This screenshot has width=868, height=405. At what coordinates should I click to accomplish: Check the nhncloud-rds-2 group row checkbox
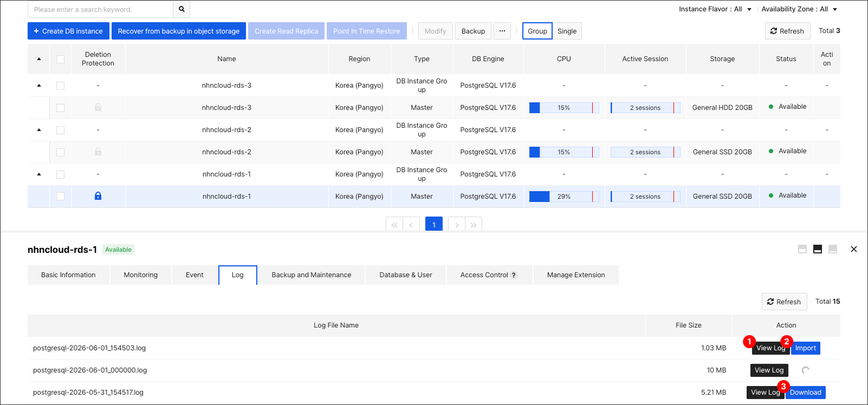pyautogui.click(x=60, y=130)
